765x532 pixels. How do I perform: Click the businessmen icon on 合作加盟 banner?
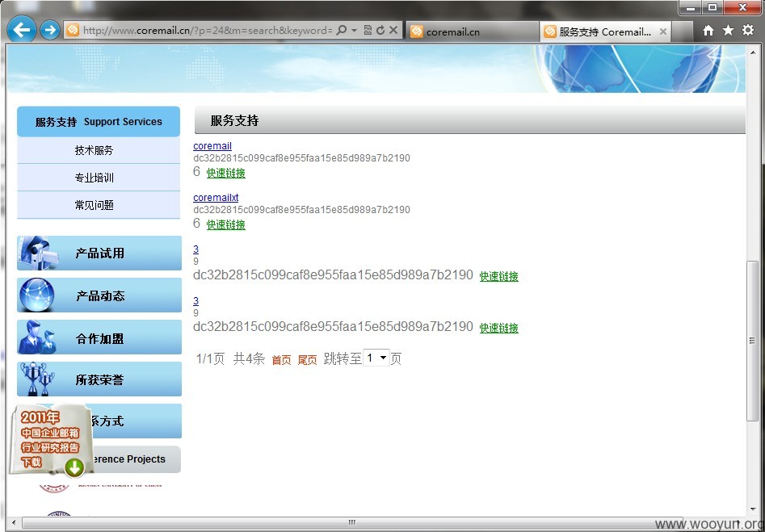coord(37,337)
